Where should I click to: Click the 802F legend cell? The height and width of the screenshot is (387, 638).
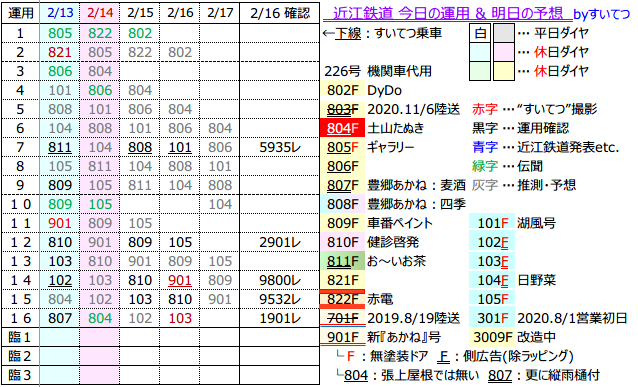click(x=343, y=90)
